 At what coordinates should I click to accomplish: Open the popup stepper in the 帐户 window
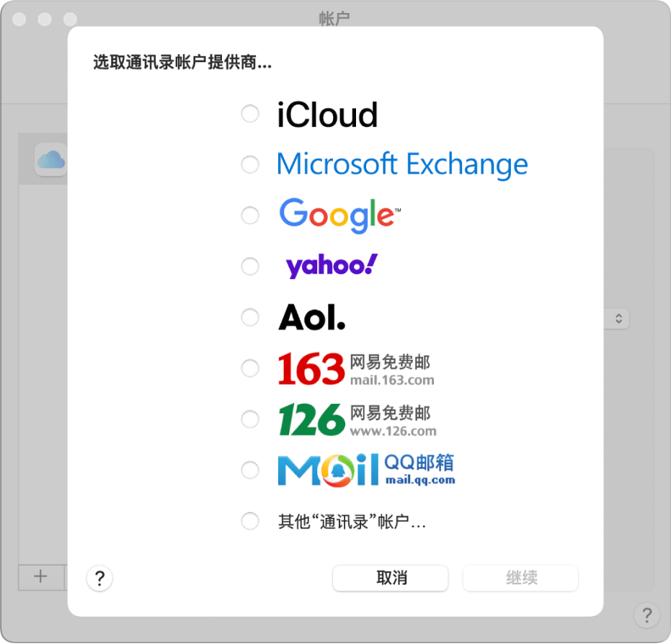618,318
